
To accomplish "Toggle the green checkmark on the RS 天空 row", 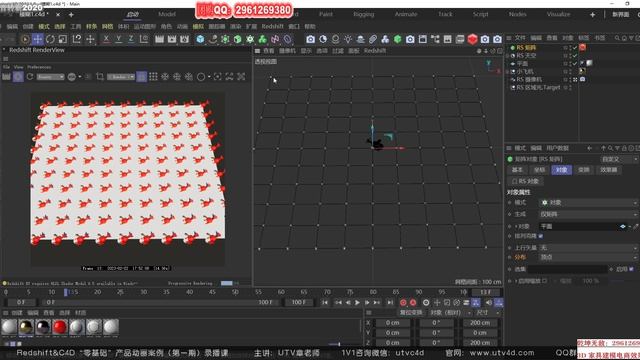I will pos(575,56).
